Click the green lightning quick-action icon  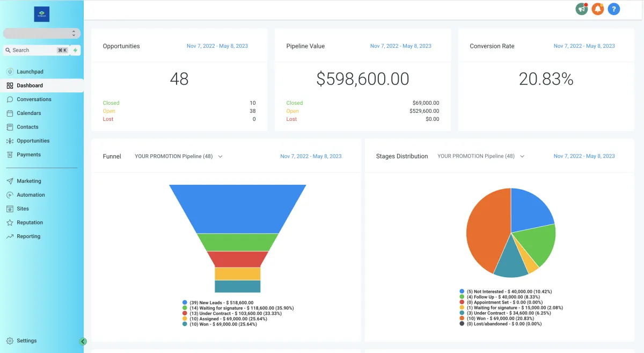point(75,50)
